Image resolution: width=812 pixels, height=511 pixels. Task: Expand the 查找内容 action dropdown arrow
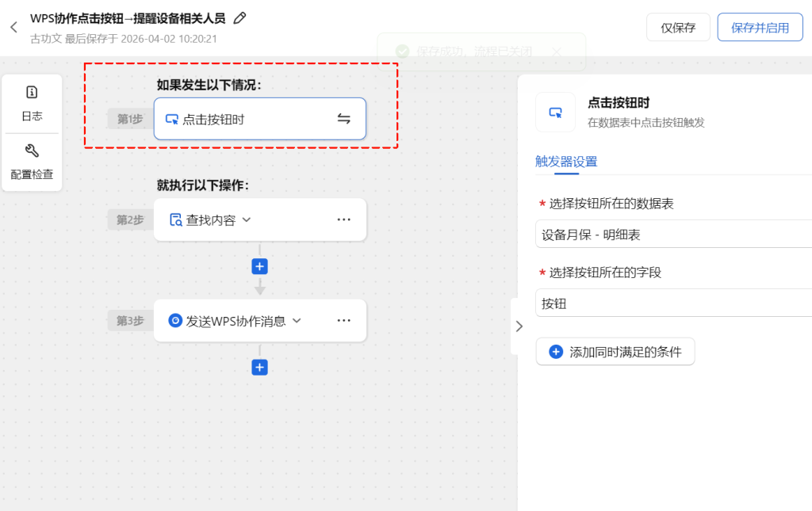247,219
